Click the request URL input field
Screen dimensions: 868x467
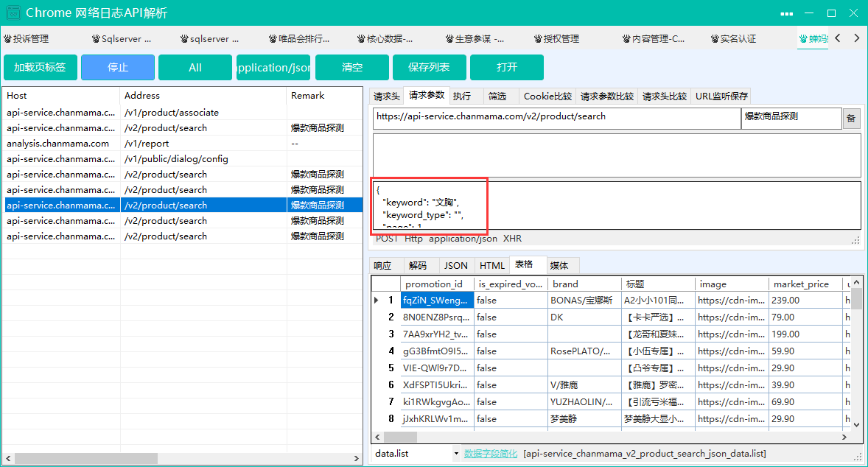pos(556,119)
